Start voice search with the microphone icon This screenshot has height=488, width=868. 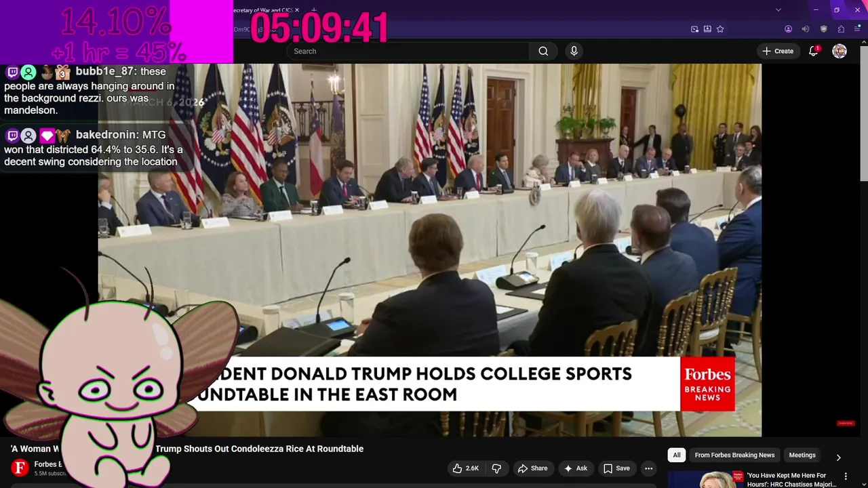pyautogui.click(x=574, y=51)
